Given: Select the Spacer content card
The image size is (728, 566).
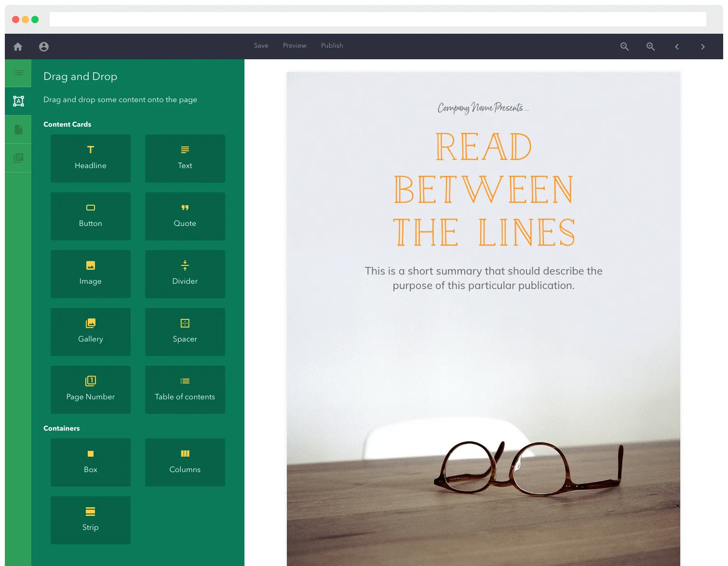Looking at the screenshot, I should pos(185,332).
